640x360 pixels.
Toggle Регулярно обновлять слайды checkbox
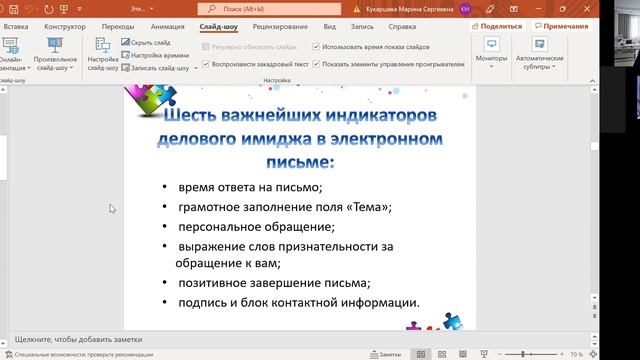coord(206,47)
